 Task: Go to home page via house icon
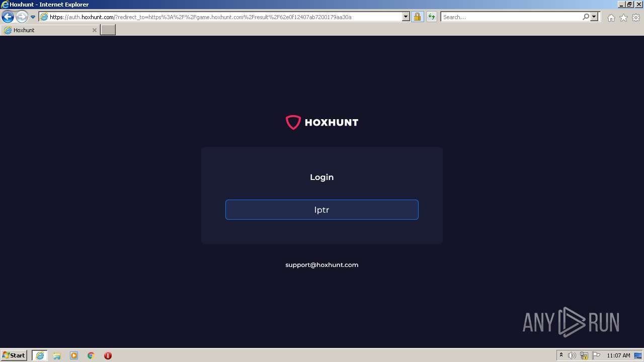[611, 18]
